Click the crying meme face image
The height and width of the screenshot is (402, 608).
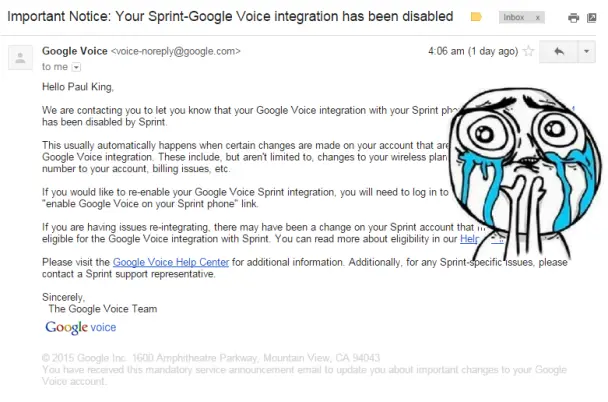[x=523, y=173]
